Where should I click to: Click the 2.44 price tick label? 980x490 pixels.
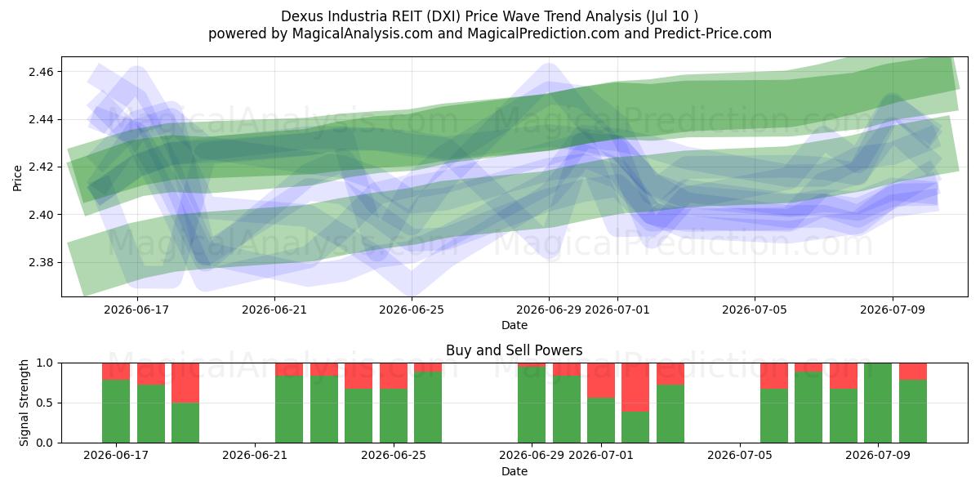click(42, 119)
